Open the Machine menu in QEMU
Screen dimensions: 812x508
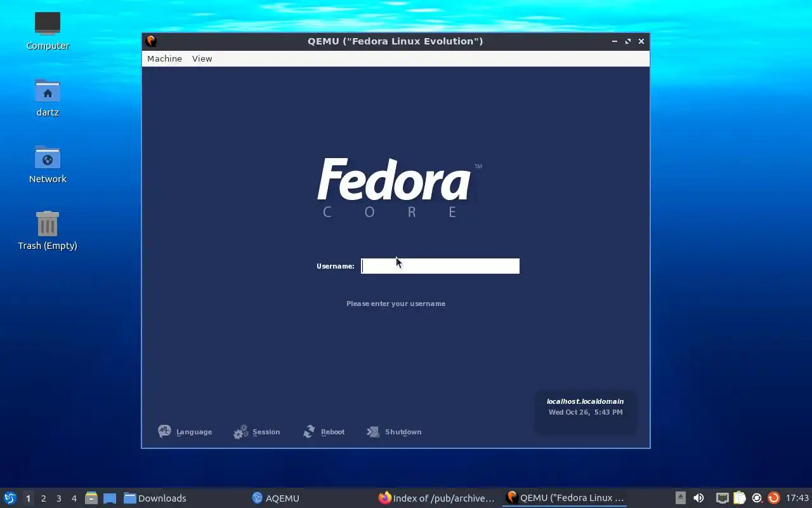coord(164,58)
